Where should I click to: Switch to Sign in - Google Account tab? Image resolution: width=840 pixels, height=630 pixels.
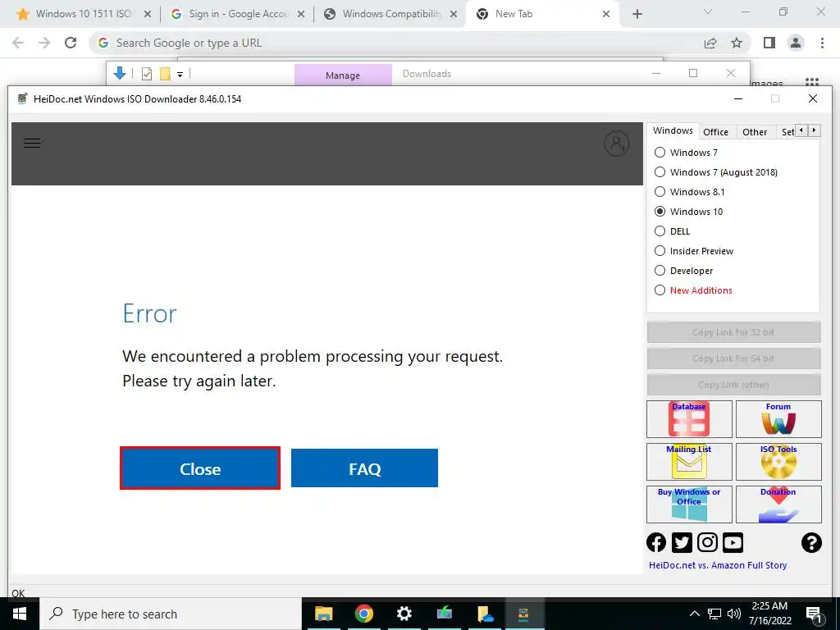click(239, 14)
